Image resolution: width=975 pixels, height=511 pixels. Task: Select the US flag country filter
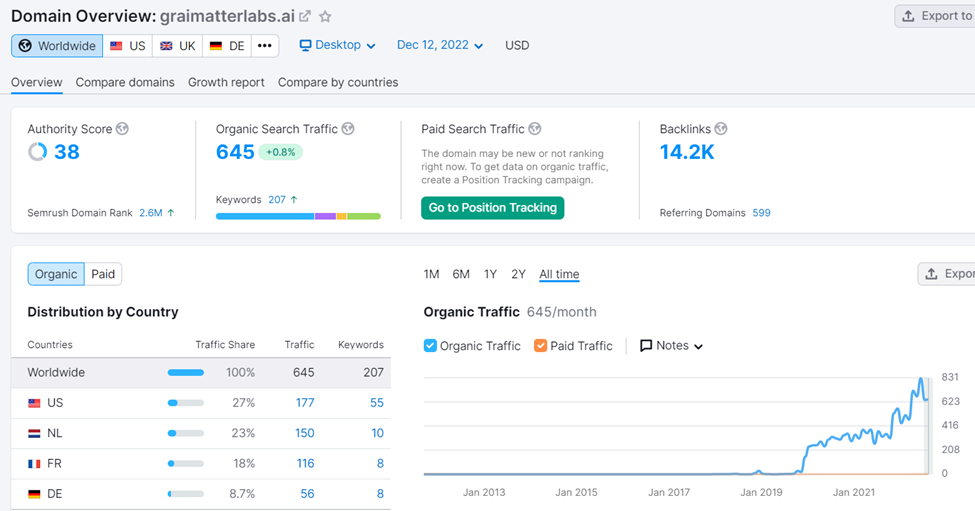pyautogui.click(x=127, y=46)
